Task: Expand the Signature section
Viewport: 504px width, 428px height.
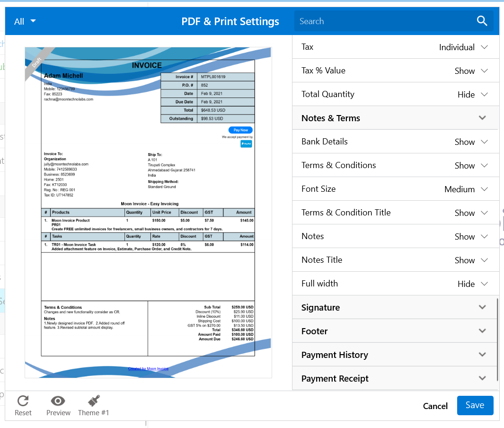Action: (x=395, y=307)
